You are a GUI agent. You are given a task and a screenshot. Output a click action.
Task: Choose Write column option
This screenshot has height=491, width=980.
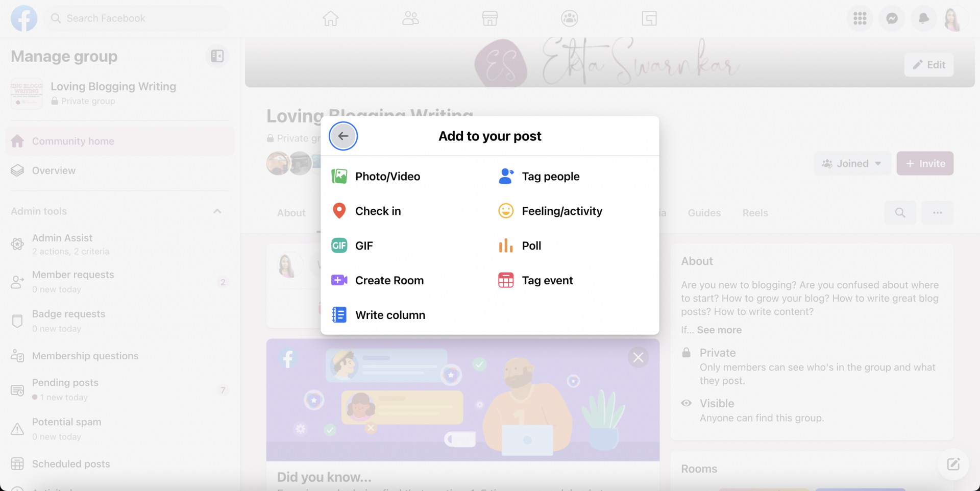click(390, 315)
